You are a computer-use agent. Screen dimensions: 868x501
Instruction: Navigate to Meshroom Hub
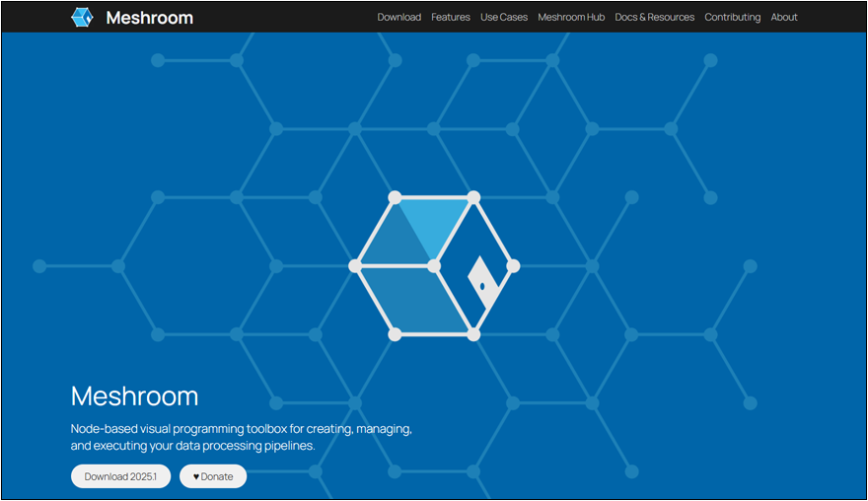coord(571,17)
